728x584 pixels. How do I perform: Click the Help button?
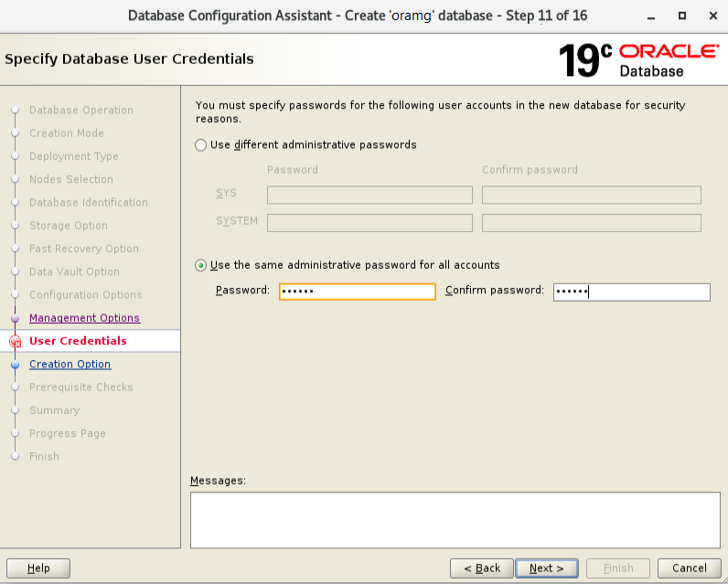pos(38,568)
